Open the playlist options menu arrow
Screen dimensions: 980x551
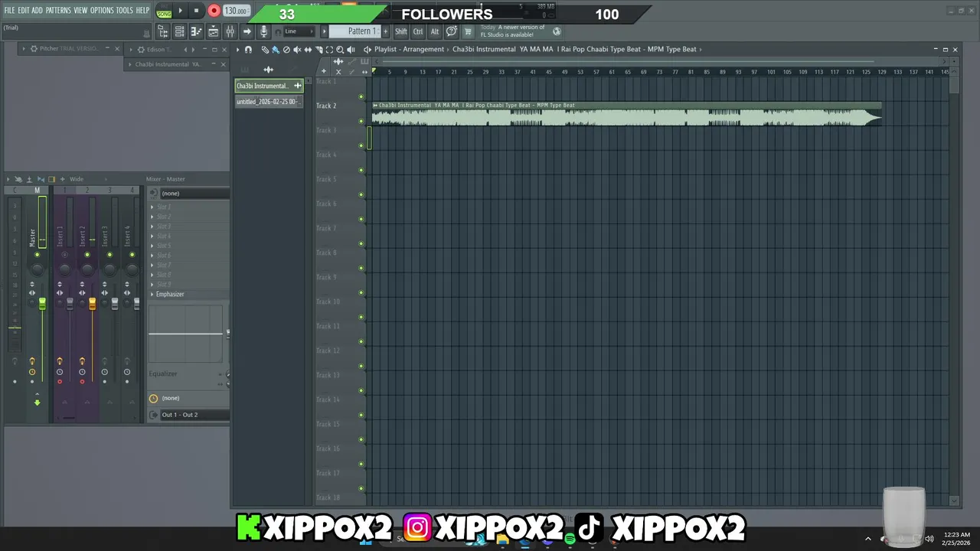[x=237, y=50]
